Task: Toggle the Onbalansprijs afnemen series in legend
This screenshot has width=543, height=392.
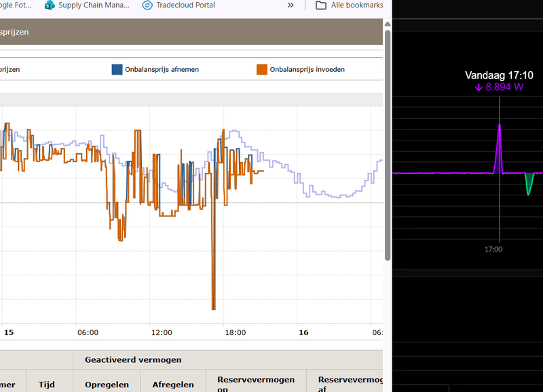Action: pos(162,69)
